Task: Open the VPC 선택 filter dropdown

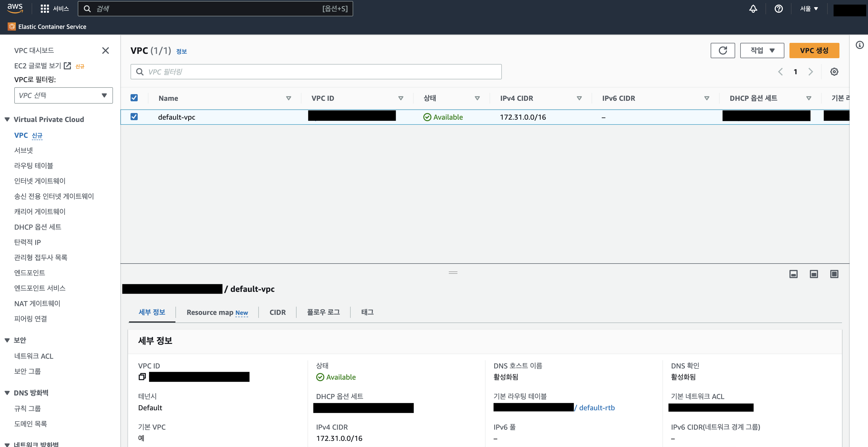Action: point(63,95)
